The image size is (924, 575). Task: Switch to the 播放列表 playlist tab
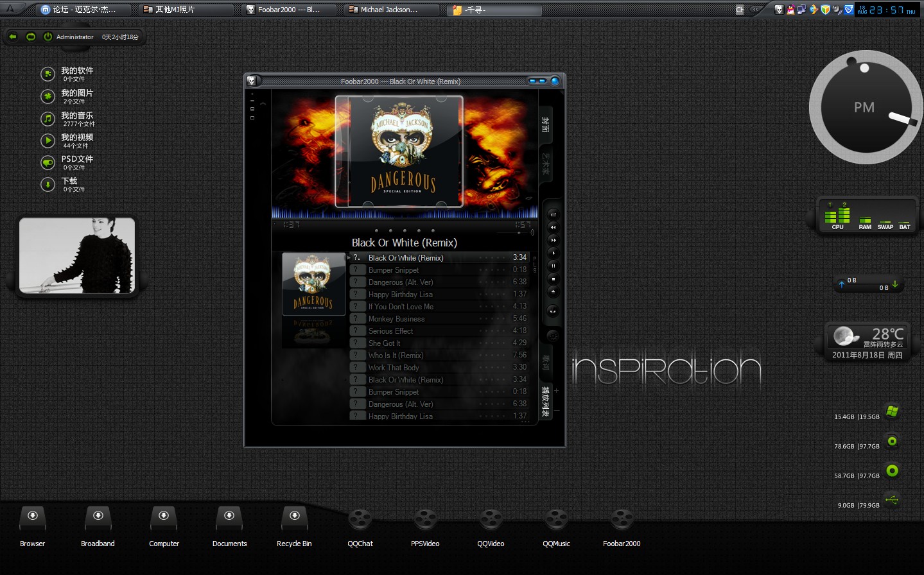coord(545,402)
